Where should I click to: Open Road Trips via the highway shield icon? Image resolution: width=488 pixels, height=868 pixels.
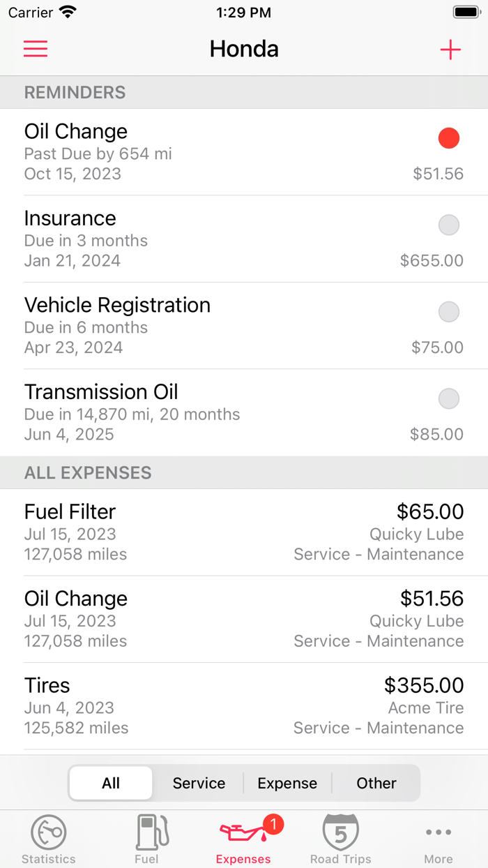click(x=341, y=832)
